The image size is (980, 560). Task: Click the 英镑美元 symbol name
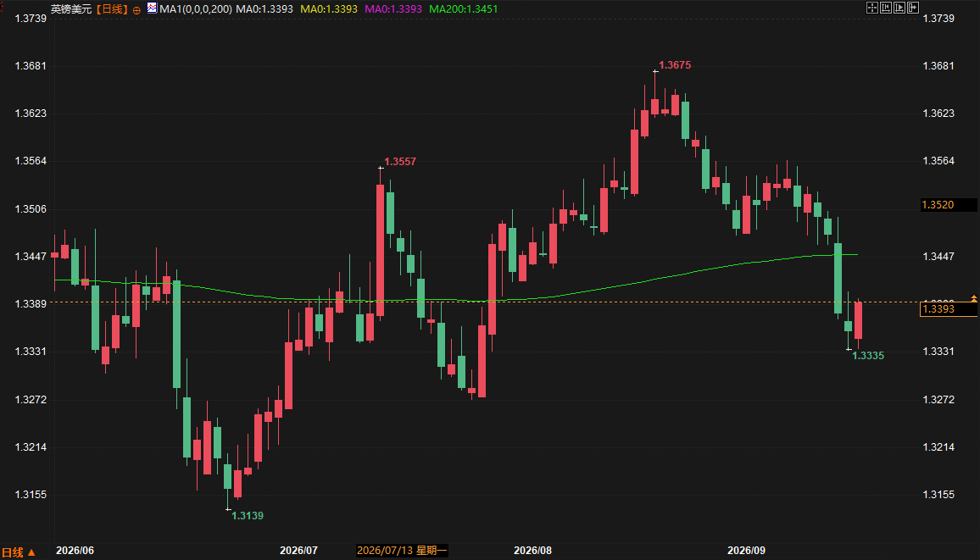pos(71,9)
